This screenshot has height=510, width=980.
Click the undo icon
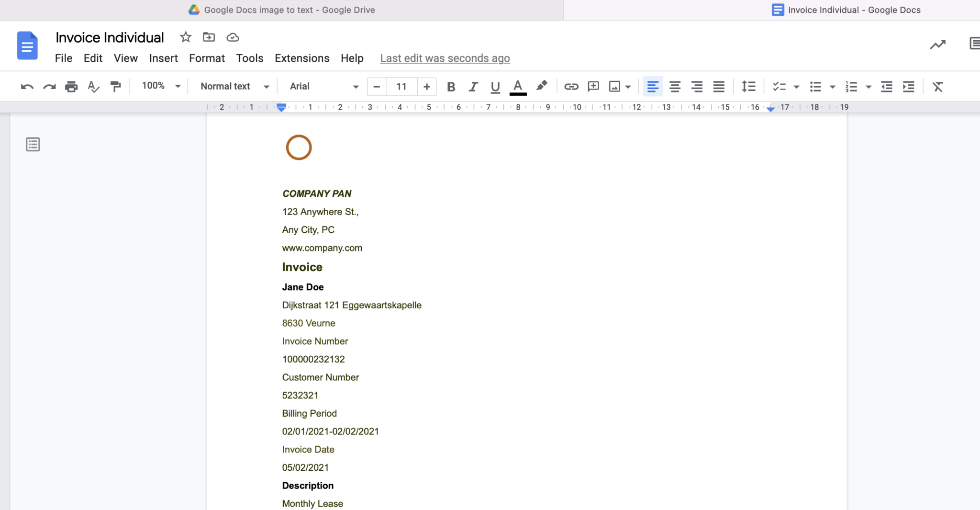pos(27,87)
